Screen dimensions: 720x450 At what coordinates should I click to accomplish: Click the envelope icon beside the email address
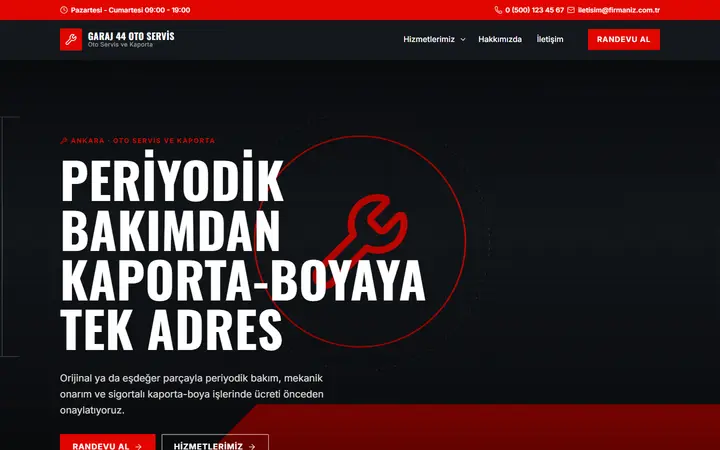[571, 10]
